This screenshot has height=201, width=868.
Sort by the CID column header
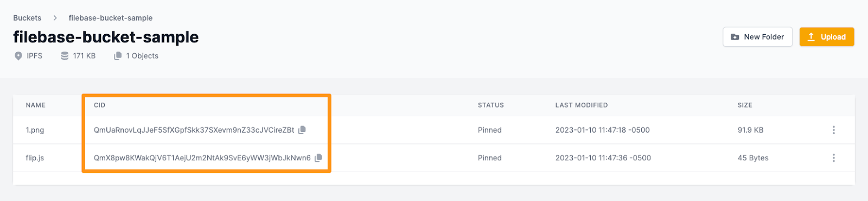tap(99, 105)
